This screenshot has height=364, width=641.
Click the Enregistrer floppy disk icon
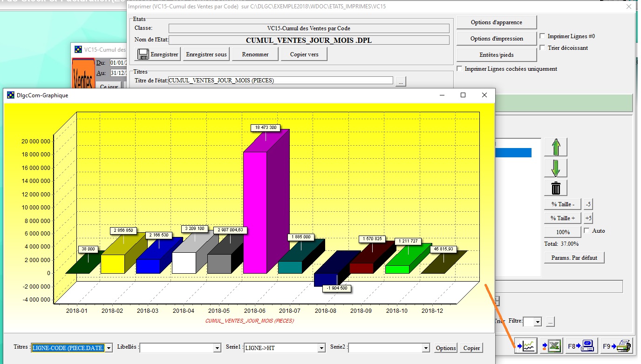(x=143, y=54)
